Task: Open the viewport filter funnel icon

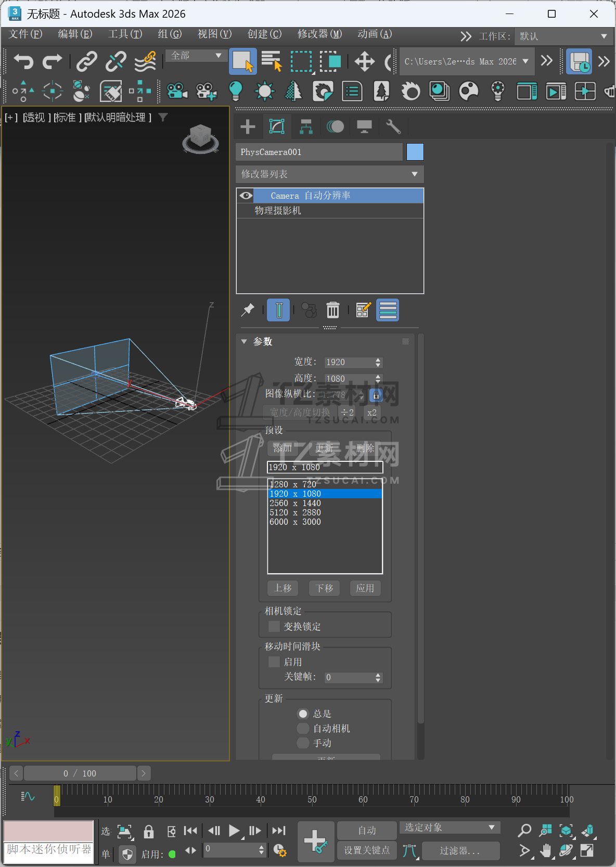Action: click(x=163, y=118)
